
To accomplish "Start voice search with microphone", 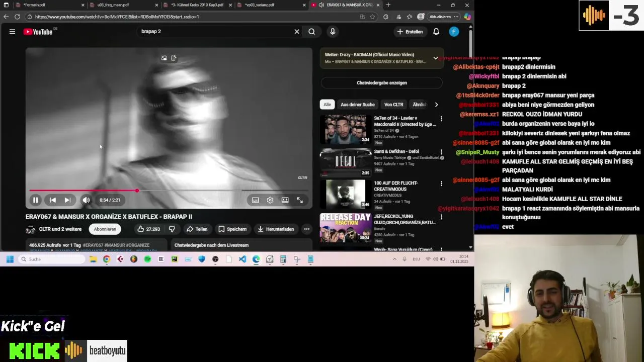I will pos(333,32).
